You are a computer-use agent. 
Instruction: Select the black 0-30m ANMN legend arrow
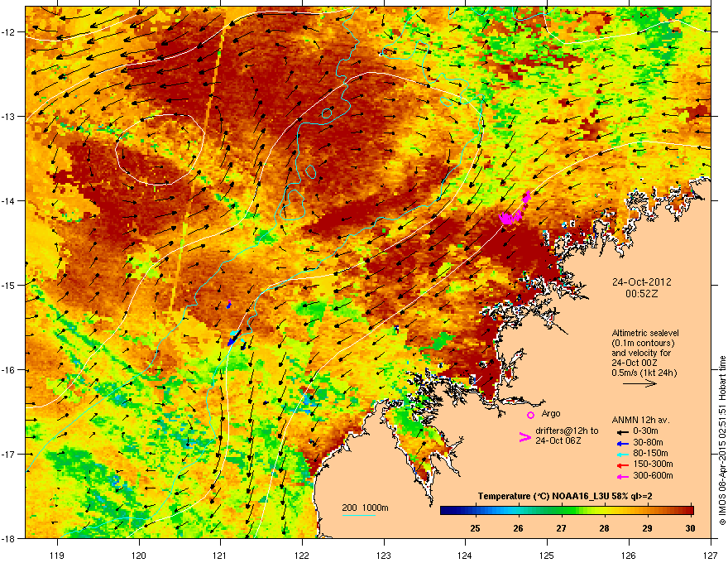621,431
